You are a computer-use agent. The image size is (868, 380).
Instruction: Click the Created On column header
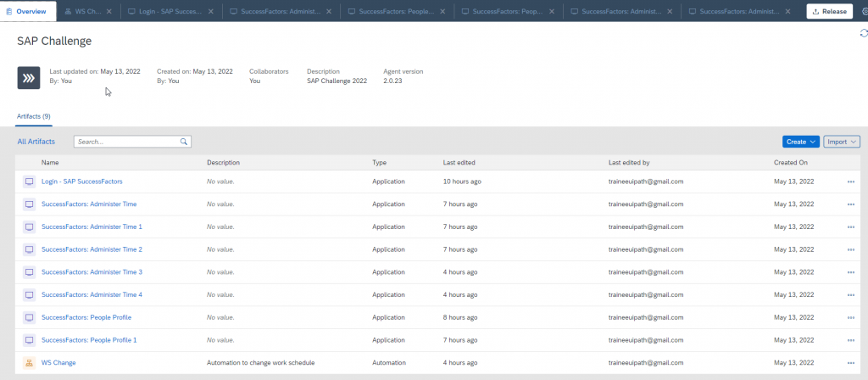point(791,163)
